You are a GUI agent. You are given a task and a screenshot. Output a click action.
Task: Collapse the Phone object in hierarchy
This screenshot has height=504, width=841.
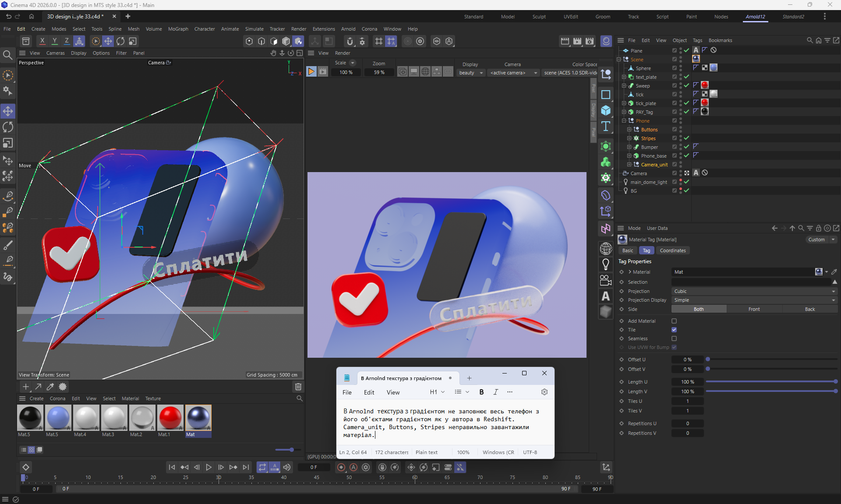tap(624, 121)
